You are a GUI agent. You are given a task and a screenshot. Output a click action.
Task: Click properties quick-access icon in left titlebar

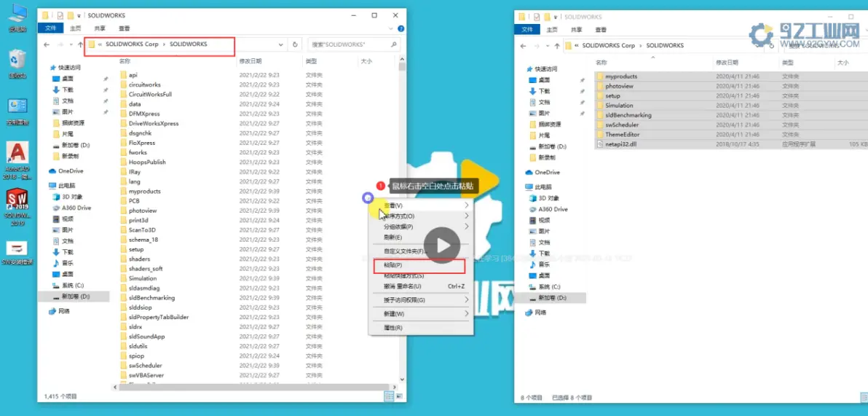pyautogui.click(x=61, y=15)
